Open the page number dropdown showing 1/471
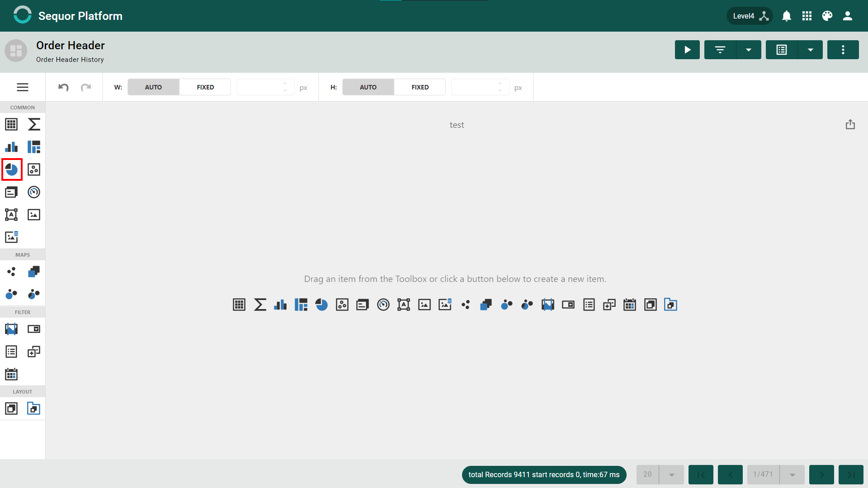 [793, 475]
